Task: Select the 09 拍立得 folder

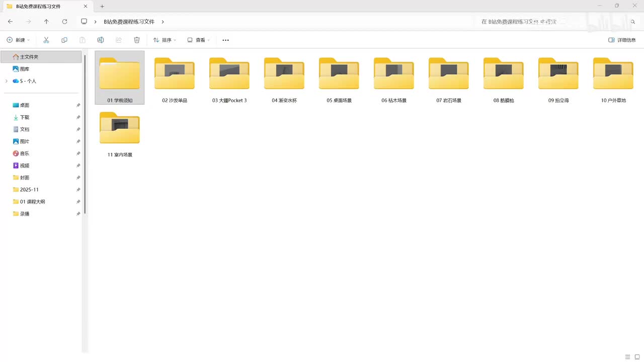Action: coord(558,77)
